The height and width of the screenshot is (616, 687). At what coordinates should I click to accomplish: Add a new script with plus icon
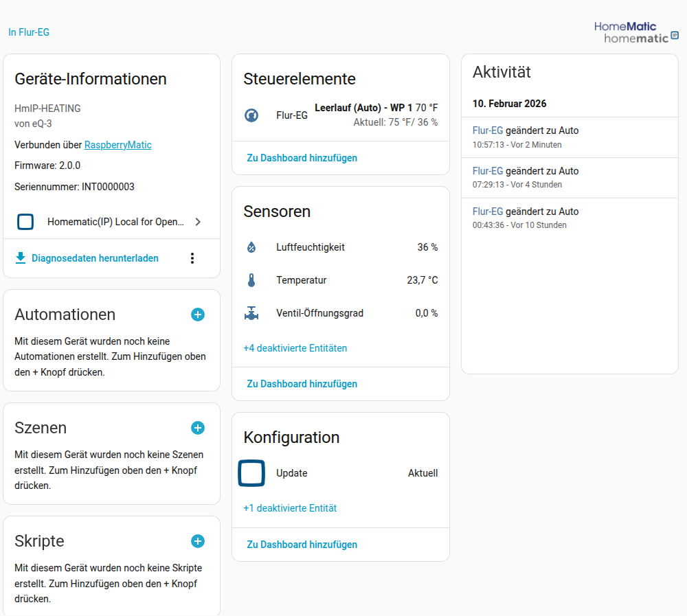click(198, 541)
